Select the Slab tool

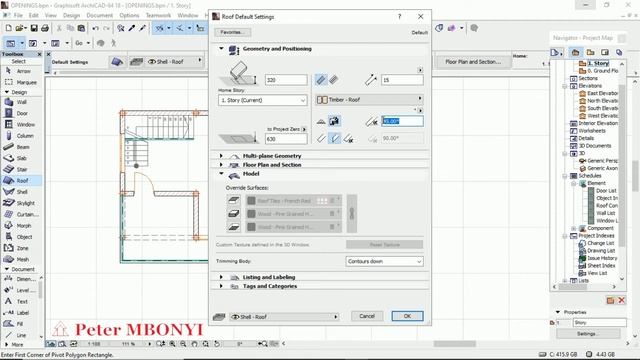pos(22,158)
